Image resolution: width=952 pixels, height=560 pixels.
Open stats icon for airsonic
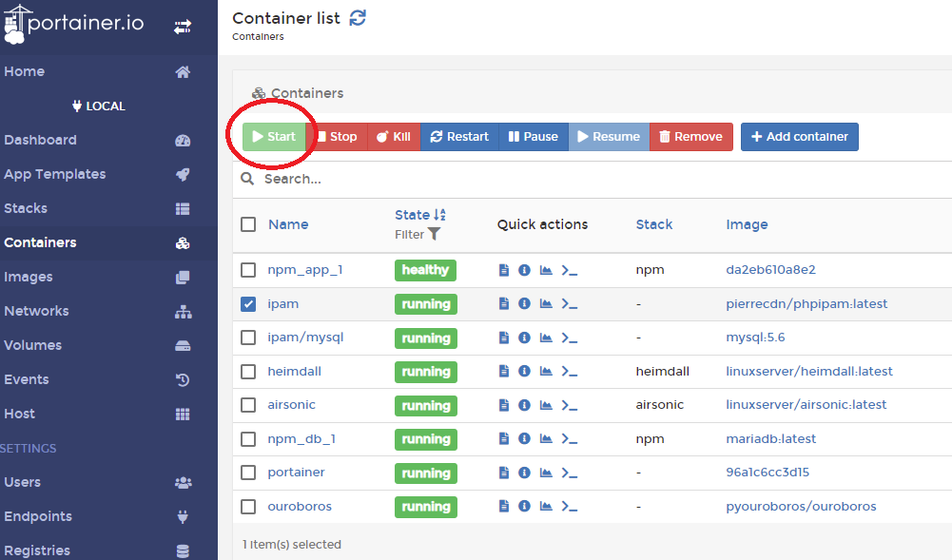[x=546, y=405]
